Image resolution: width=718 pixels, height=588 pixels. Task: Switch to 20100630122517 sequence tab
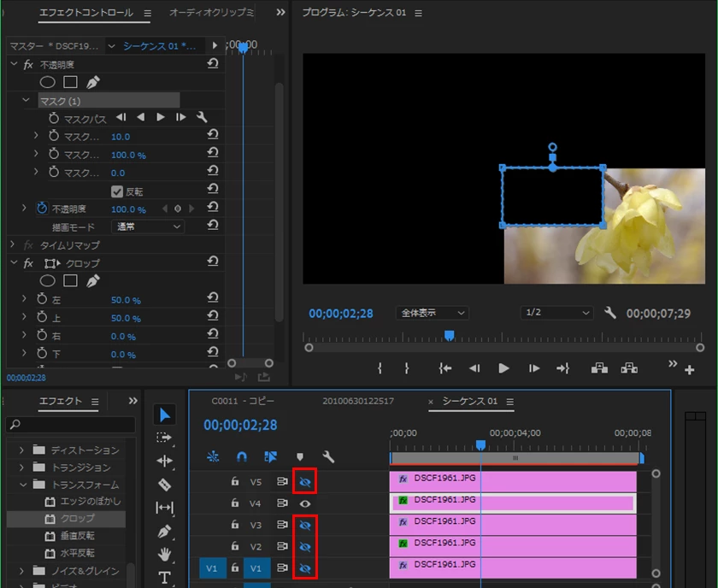[x=358, y=401]
